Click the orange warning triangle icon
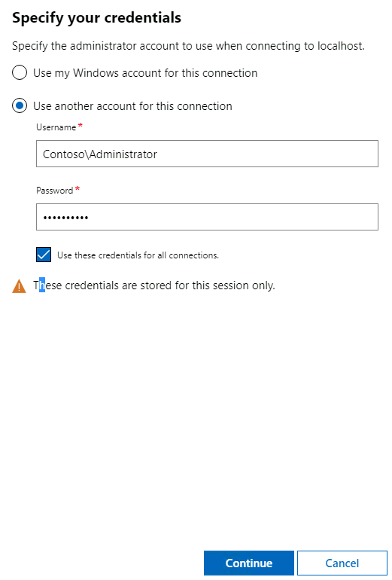This screenshot has height=580, width=392. (20, 286)
